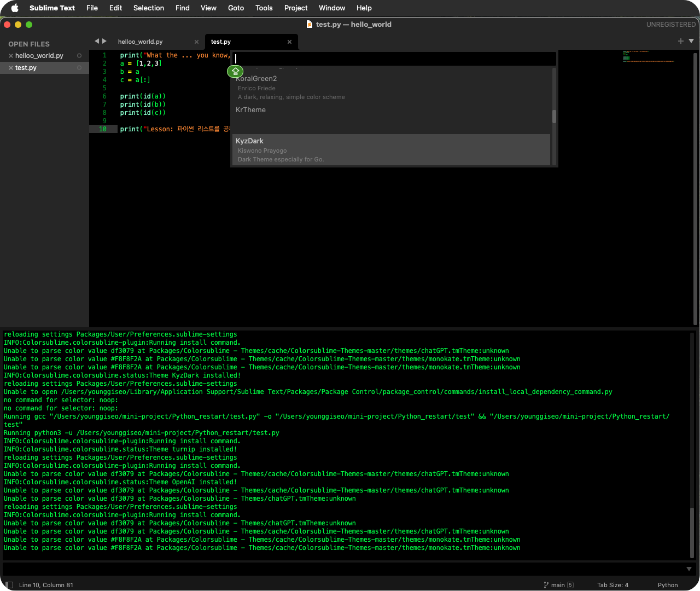Toggle the sidebar with status bar icon
Screen dimensions: 700x591
(9, 585)
